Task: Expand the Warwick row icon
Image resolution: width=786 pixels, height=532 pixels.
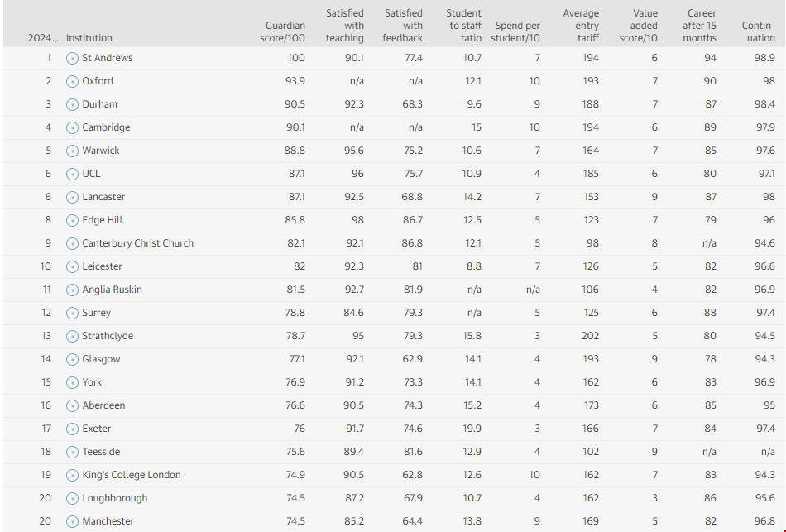Action: (72, 151)
